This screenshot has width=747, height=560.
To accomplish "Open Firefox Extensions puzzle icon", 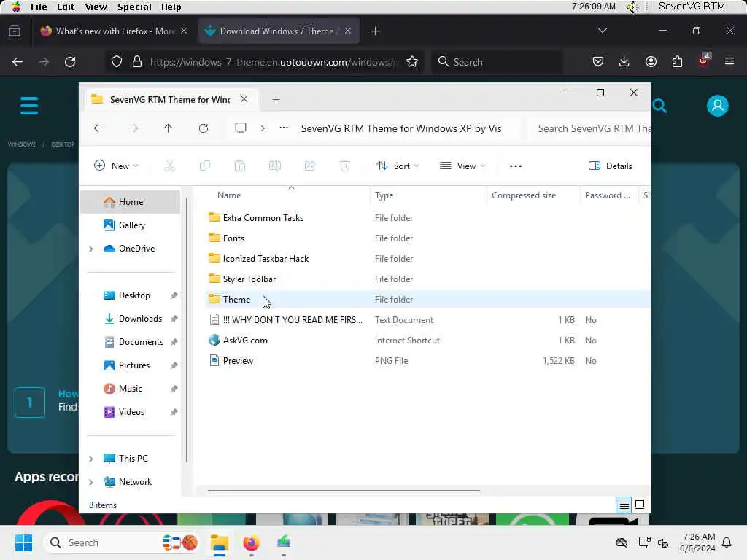I will click(x=677, y=61).
